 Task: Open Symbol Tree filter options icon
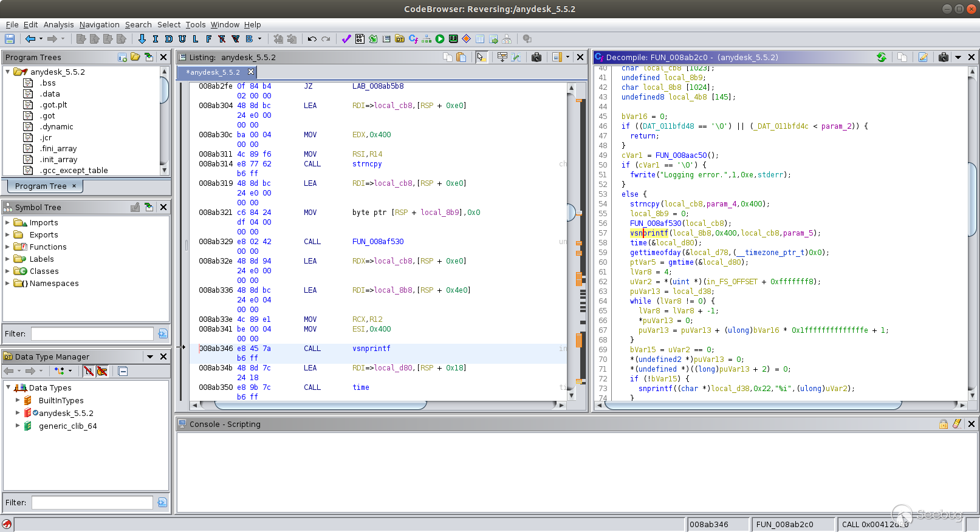pos(163,334)
